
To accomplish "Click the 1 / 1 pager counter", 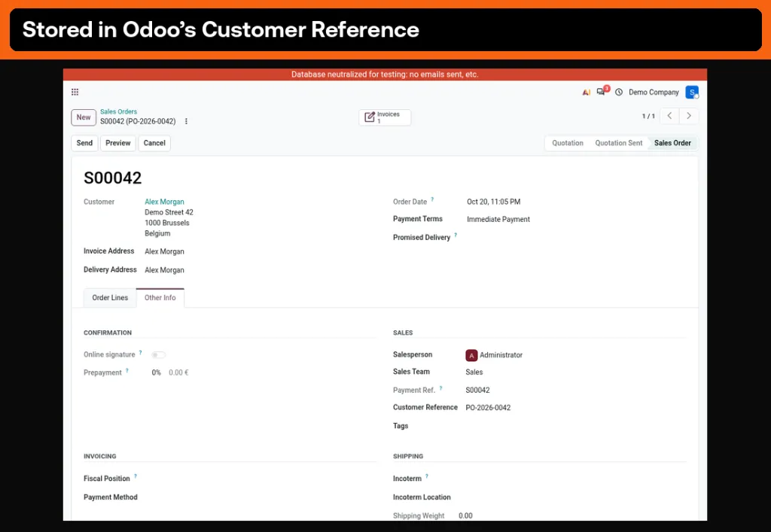I will coord(648,116).
